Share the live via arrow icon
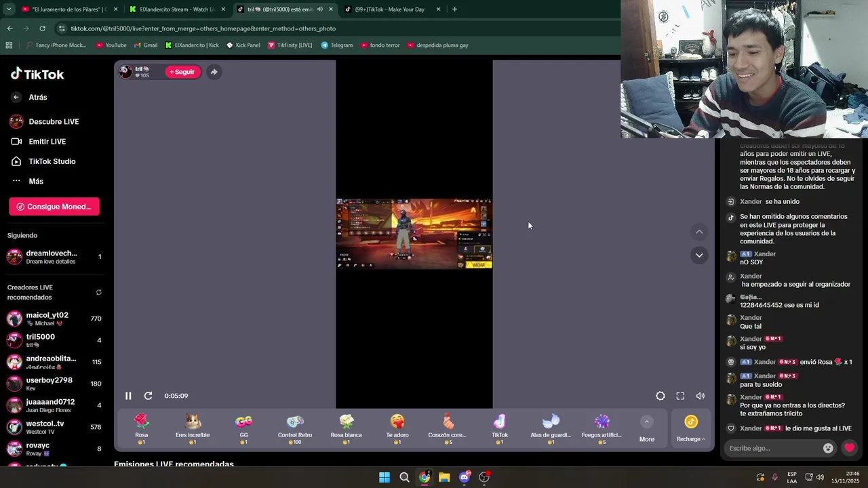Screen dimensions: 868x488 [x=214, y=72]
